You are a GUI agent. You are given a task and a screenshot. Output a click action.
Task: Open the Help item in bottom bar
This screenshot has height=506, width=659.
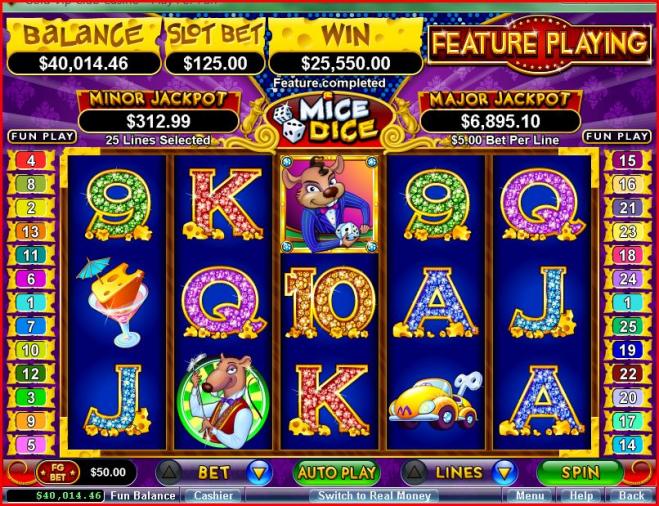tap(581, 496)
